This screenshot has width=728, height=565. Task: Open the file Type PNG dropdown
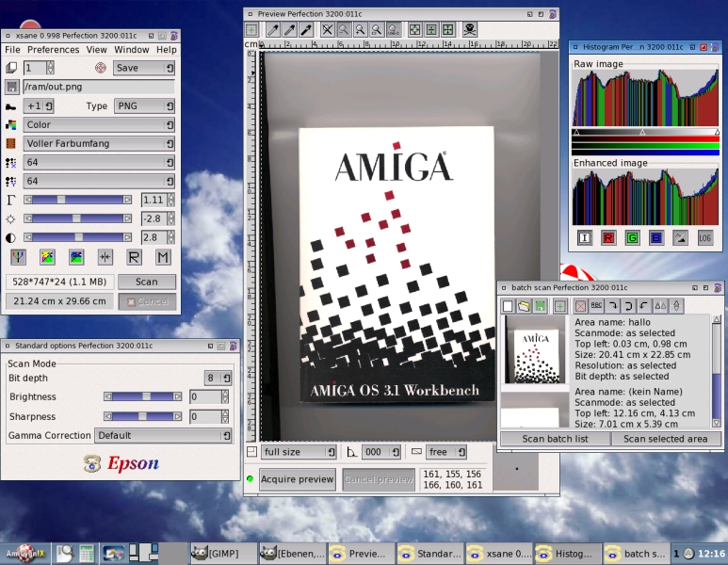click(144, 105)
